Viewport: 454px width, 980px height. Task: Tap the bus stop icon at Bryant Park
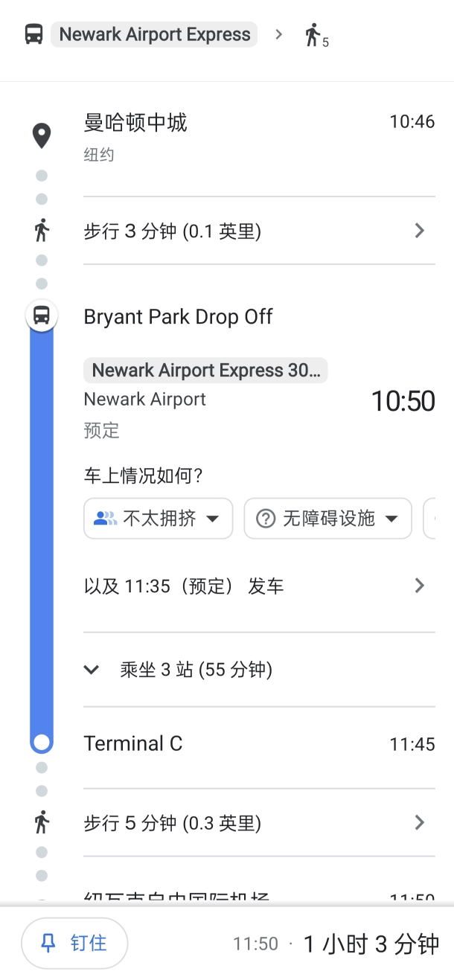42,316
